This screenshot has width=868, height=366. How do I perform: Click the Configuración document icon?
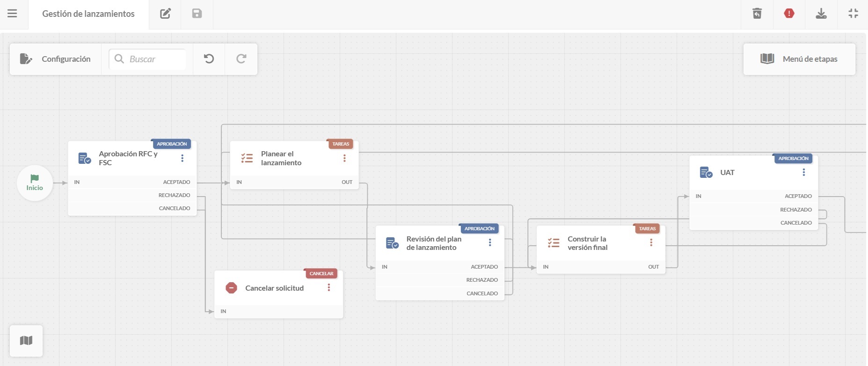click(26, 59)
